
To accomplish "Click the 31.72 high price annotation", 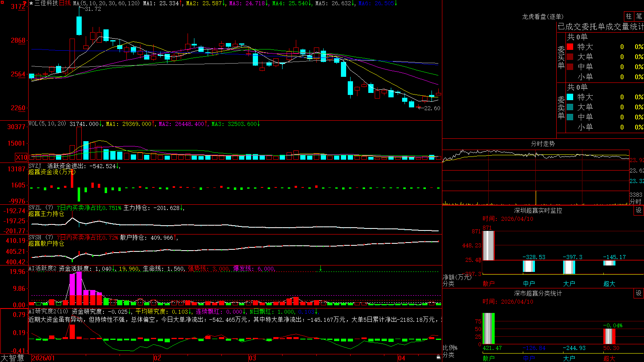I will point(93,9).
